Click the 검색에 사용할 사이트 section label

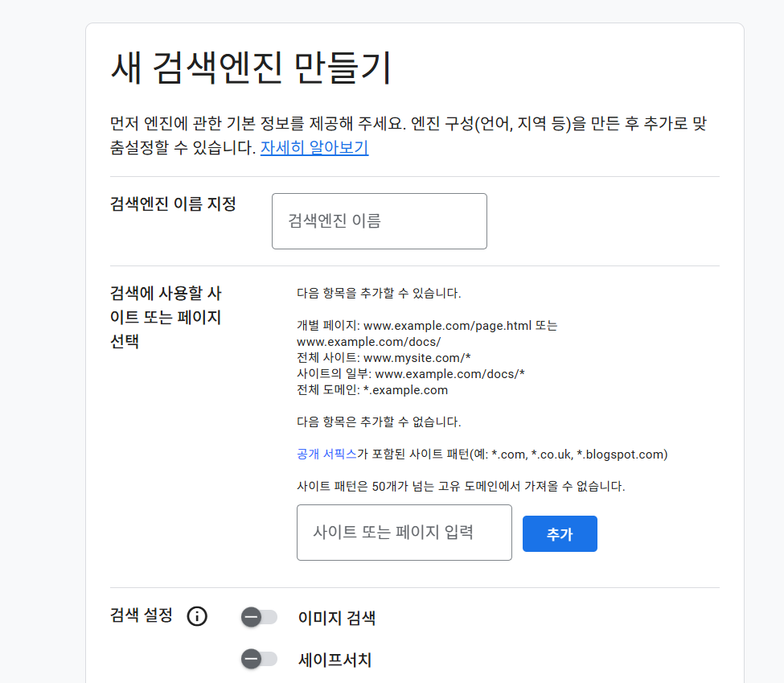pyautogui.click(x=166, y=317)
